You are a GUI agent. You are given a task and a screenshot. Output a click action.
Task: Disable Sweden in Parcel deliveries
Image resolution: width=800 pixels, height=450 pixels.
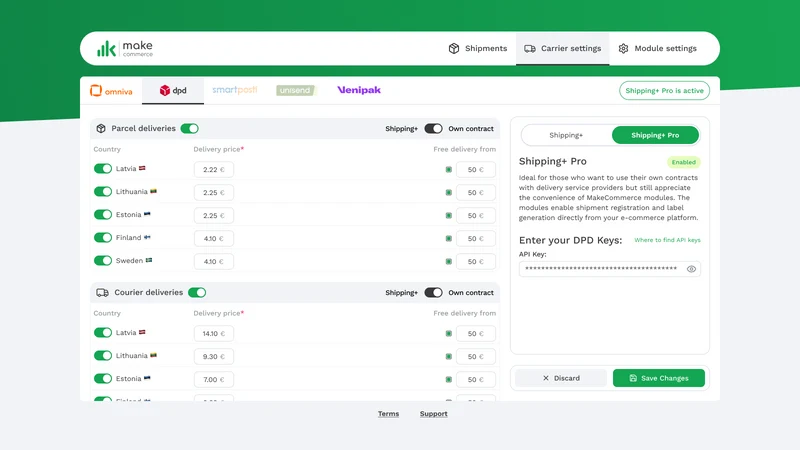click(x=103, y=260)
